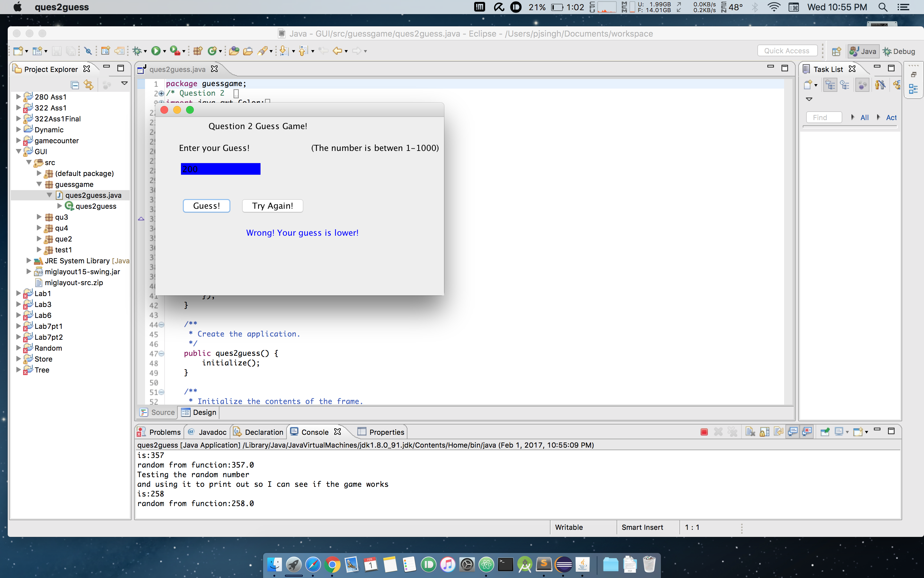Toggle Show Console on standard error change
The height and width of the screenshot is (578, 924).
[807, 432]
